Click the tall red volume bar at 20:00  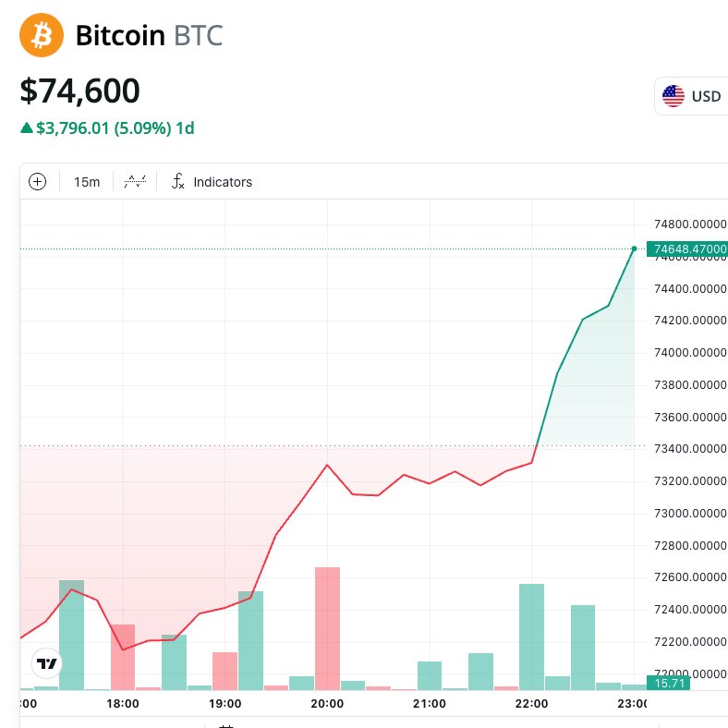tap(327, 628)
